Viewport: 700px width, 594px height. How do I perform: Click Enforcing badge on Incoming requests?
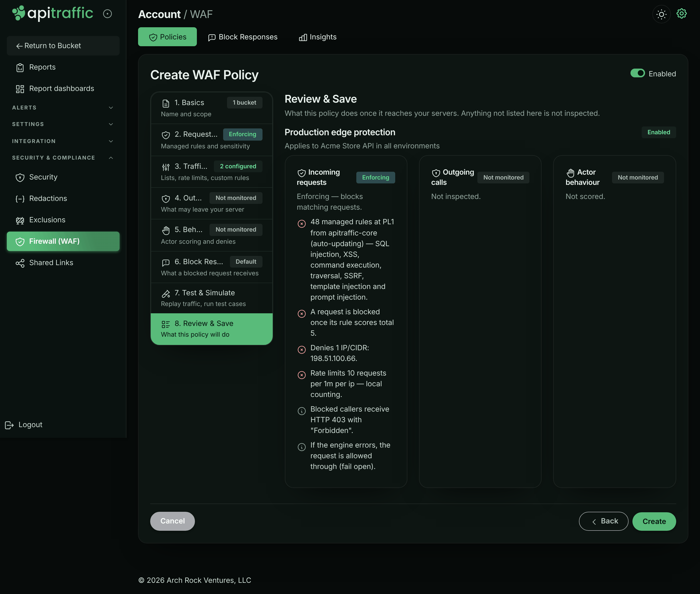click(x=376, y=178)
